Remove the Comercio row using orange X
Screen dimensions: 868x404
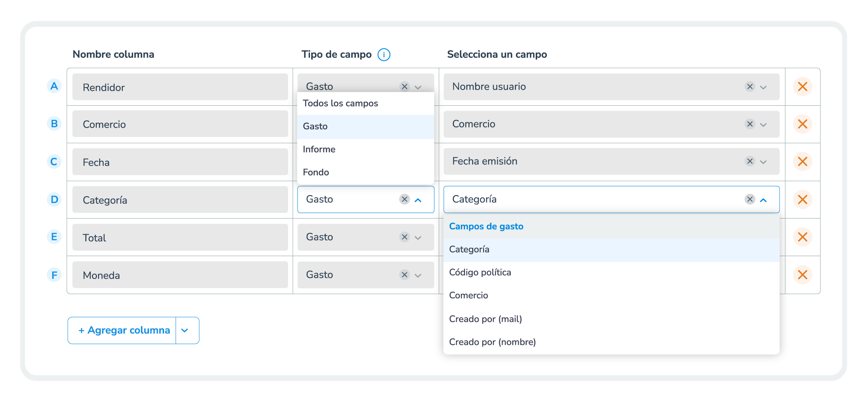point(802,124)
